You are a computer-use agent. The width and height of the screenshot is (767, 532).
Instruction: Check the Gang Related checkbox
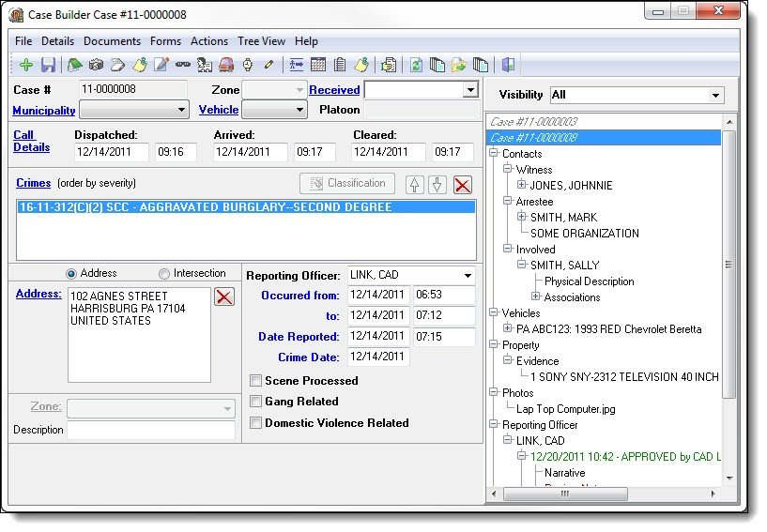click(x=256, y=402)
